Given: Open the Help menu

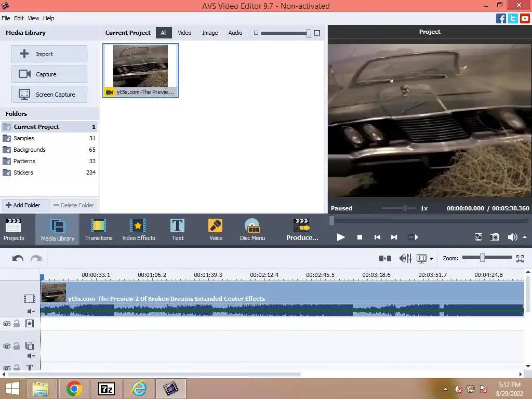Looking at the screenshot, I should [48, 18].
